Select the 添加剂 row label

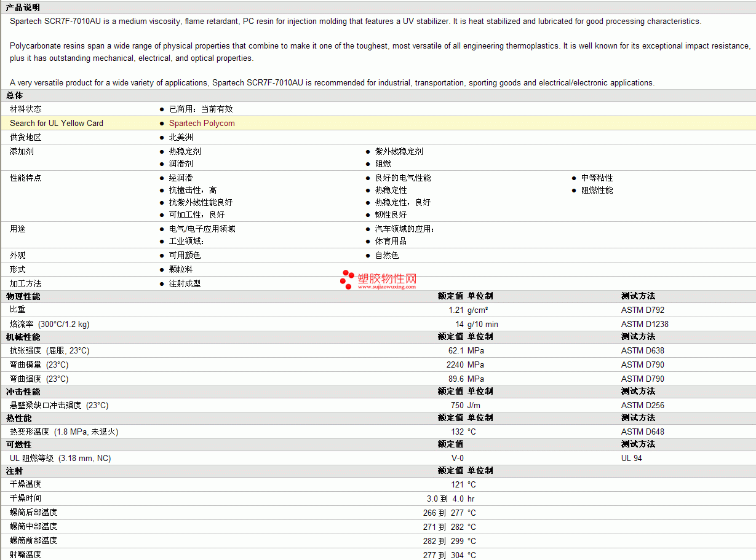[22, 151]
